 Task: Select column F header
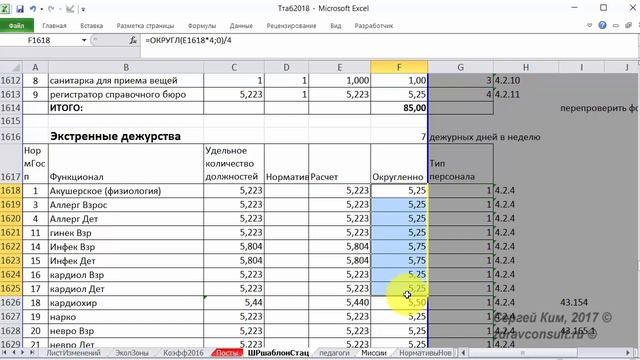click(x=399, y=67)
